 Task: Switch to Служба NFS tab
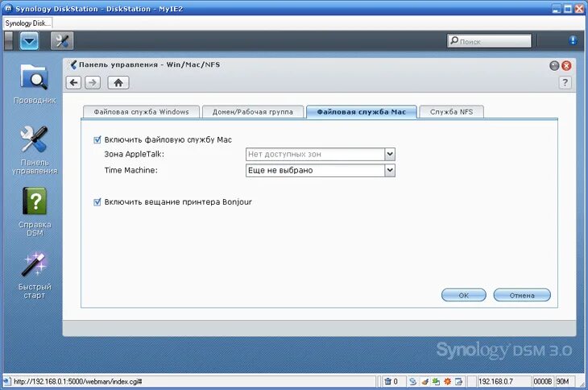[452, 112]
